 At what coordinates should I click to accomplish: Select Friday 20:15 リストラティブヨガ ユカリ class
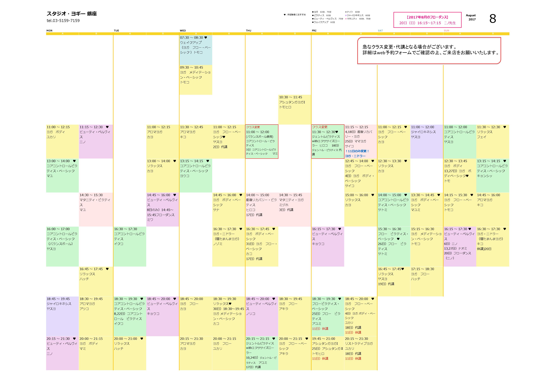pos(361,353)
